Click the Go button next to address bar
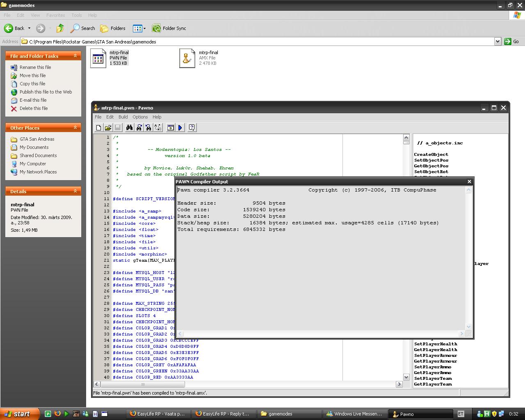Viewport: 525px width, 420px height. 511,41
